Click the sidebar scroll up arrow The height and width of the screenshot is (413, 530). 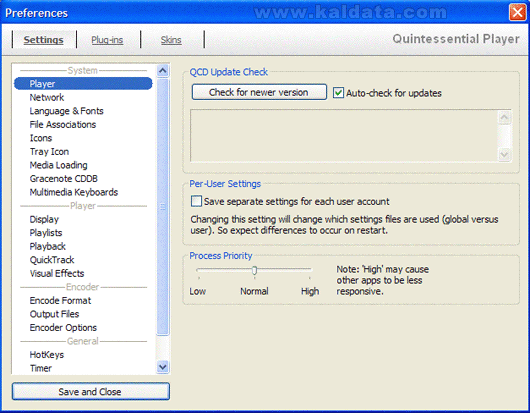click(163, 71)
